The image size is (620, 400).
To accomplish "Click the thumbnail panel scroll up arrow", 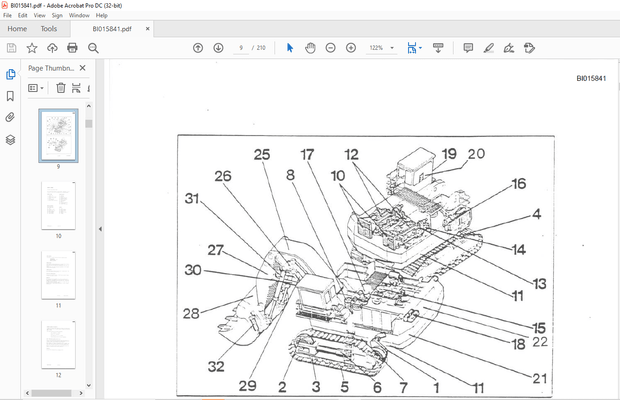I will click(x=89, y=106).
